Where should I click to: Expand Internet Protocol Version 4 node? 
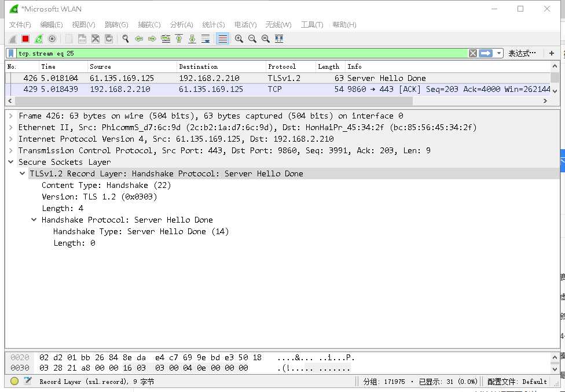point(11,139)
